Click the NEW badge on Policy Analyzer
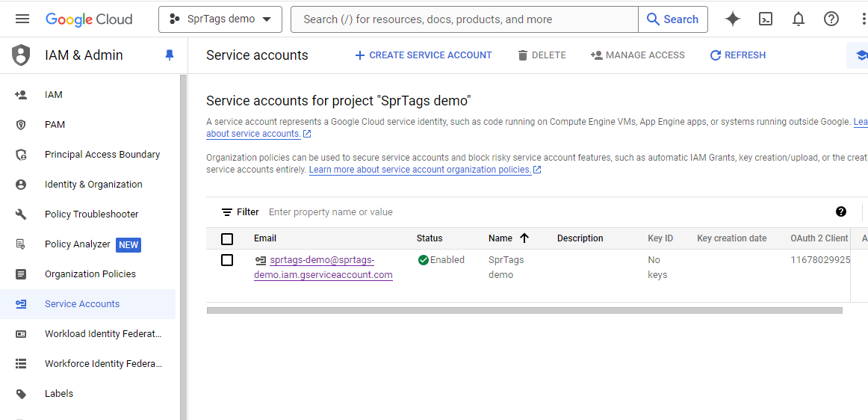 [x=128, y=244]
